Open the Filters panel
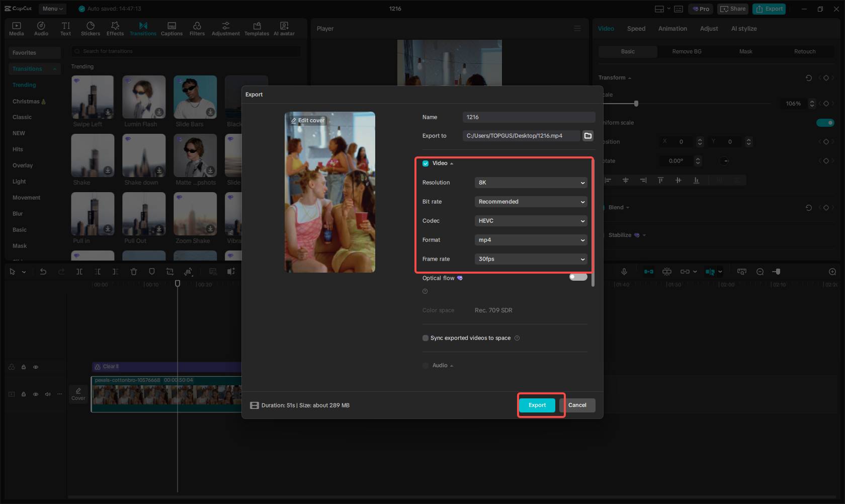Viewport: 845px width, 504px height. coord(197,28)
